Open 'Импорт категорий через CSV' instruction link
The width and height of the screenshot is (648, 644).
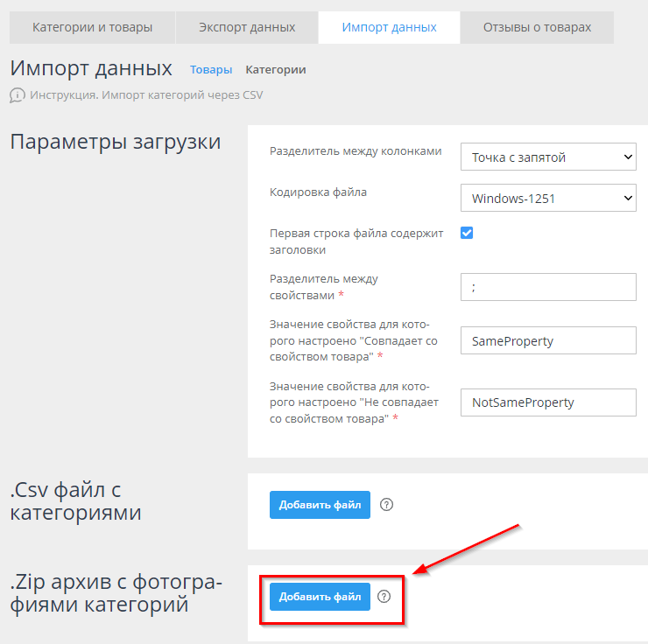coord(146,95)
